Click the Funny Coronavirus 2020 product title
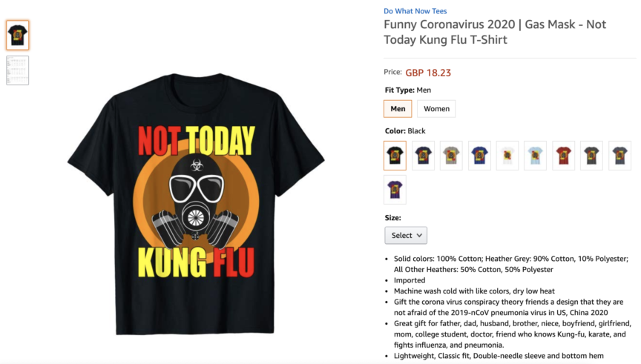 pos(495,32)
